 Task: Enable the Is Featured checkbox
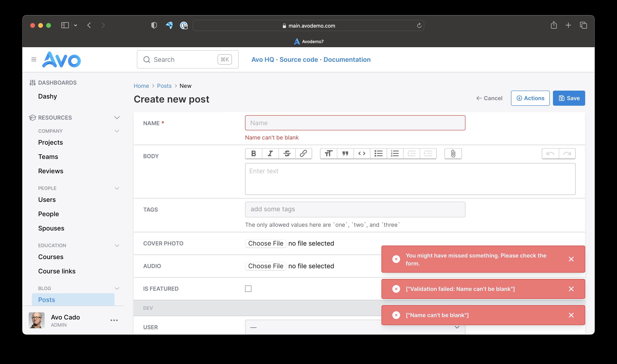tap(248, 289)
